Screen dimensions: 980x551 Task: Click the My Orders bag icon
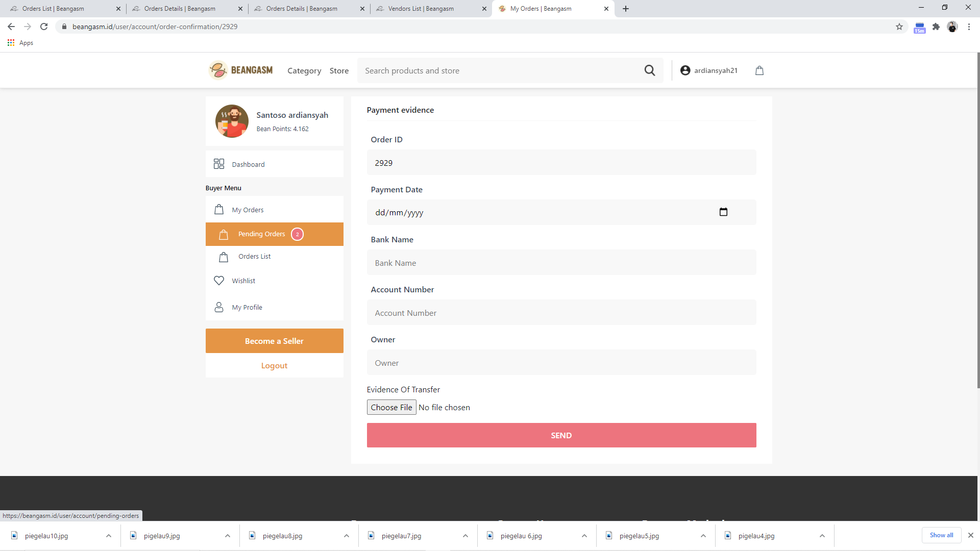[x=219, y=209]
